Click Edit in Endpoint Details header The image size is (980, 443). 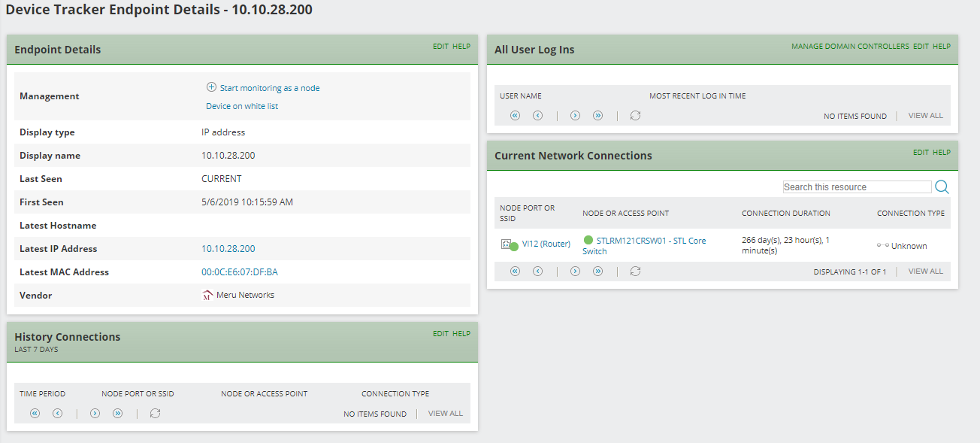pyautogui.click(x=440, y=47)
